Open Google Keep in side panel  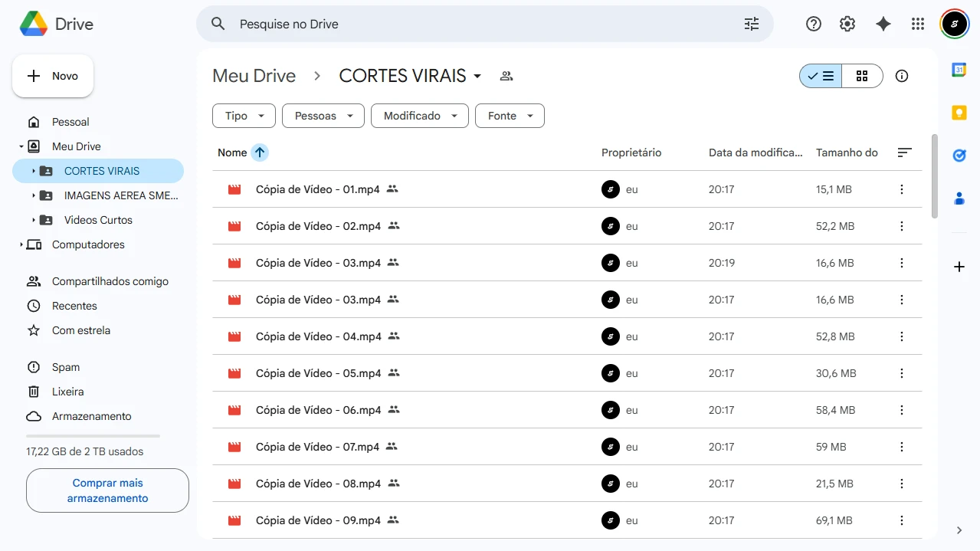959,113
